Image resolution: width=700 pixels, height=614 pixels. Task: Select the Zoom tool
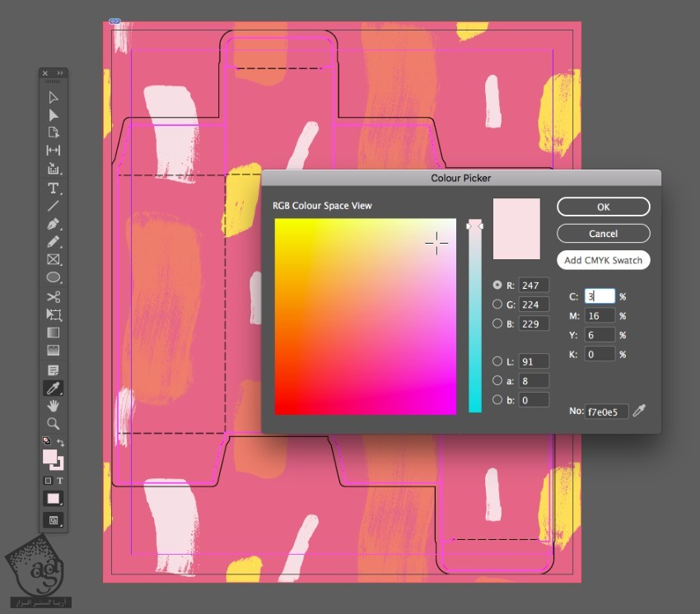click(54, 424)
